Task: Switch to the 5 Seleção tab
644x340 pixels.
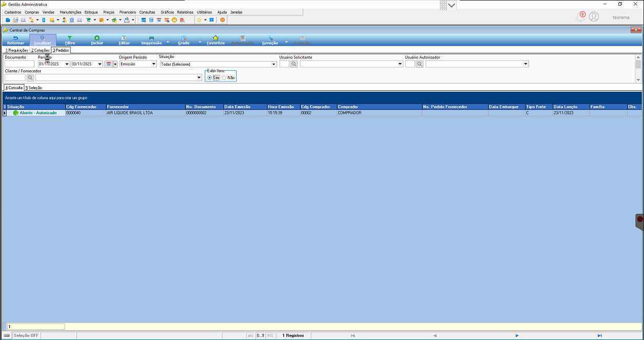Action: coord(33,88)
